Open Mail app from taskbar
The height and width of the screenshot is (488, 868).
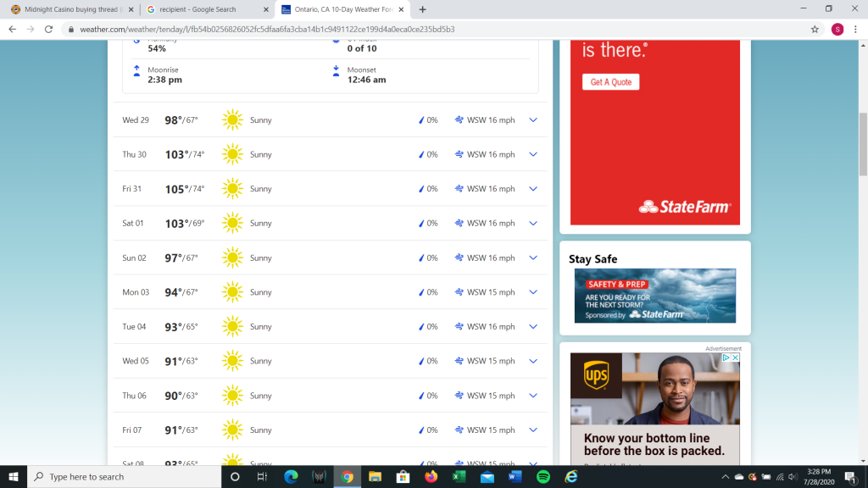point(487,476)
